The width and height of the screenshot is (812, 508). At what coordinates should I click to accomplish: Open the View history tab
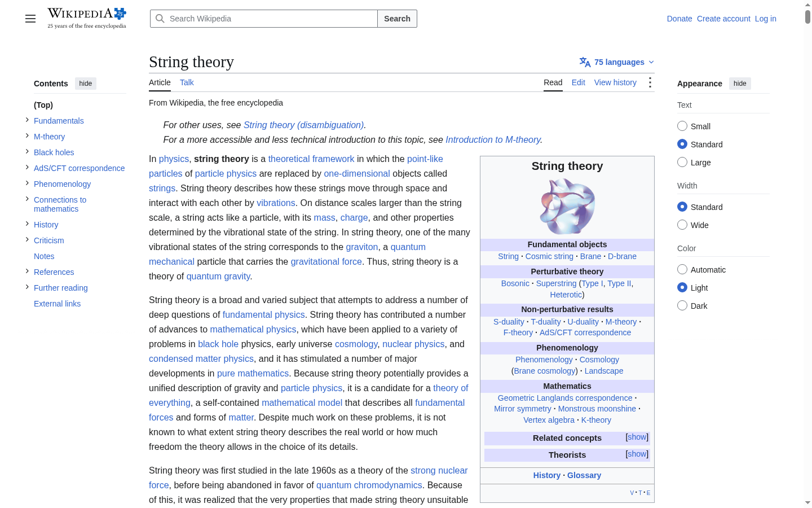click(615, 82)
